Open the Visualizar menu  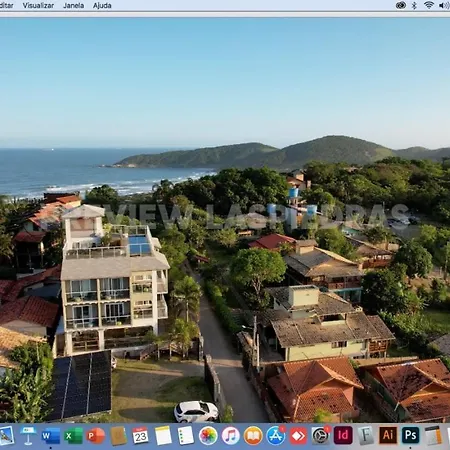tap(38, 5)
